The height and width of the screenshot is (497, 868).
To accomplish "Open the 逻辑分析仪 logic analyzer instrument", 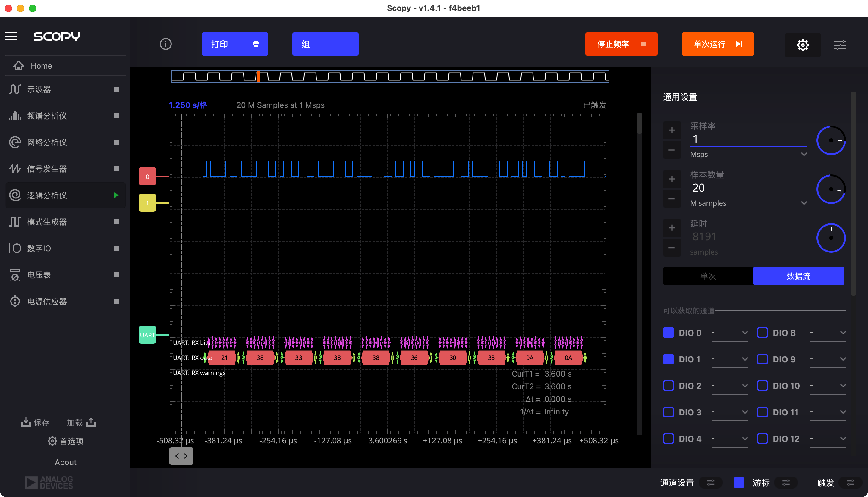I will pos(66,195).
